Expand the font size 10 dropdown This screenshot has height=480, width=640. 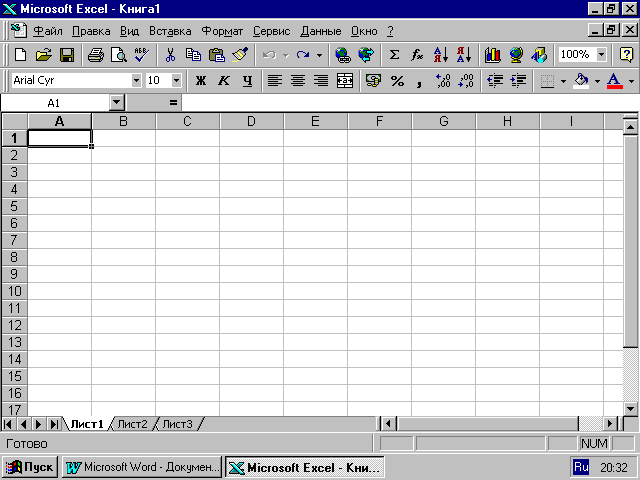pos(176,80)
